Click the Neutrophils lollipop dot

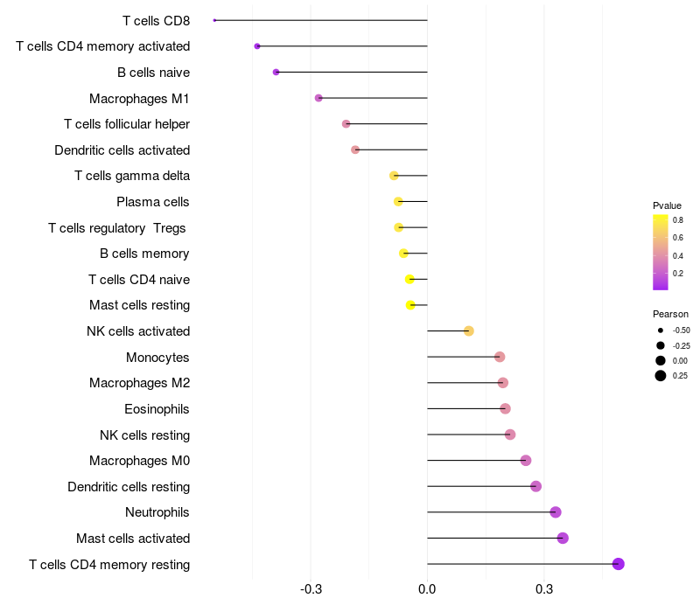pos(556,512)
